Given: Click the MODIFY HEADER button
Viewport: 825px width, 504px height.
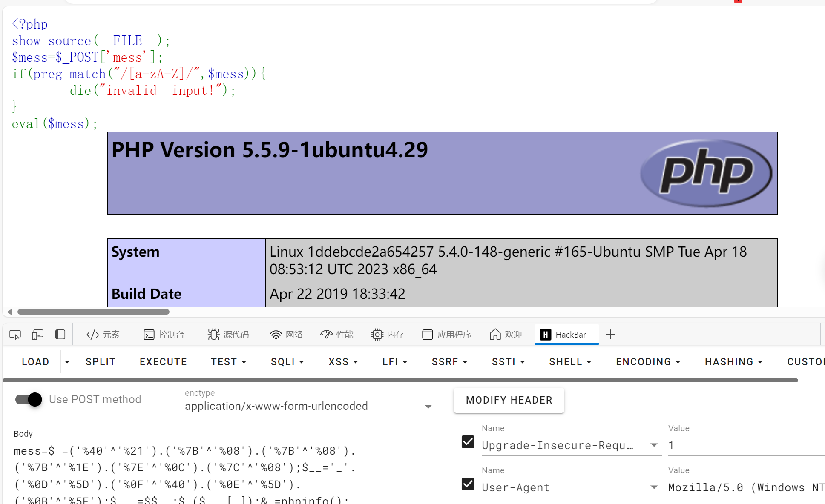Looking at the screenshot, I should [509, 400].
